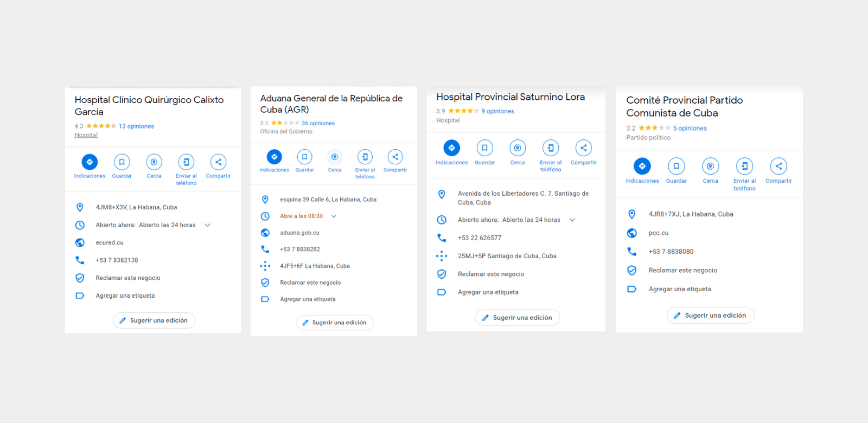The width and height of the screenshot is (868, 423).
Task: Click Indicaciones icon for Hospital Calixto García
Action: pyautogui.click(x=90, y=162)
